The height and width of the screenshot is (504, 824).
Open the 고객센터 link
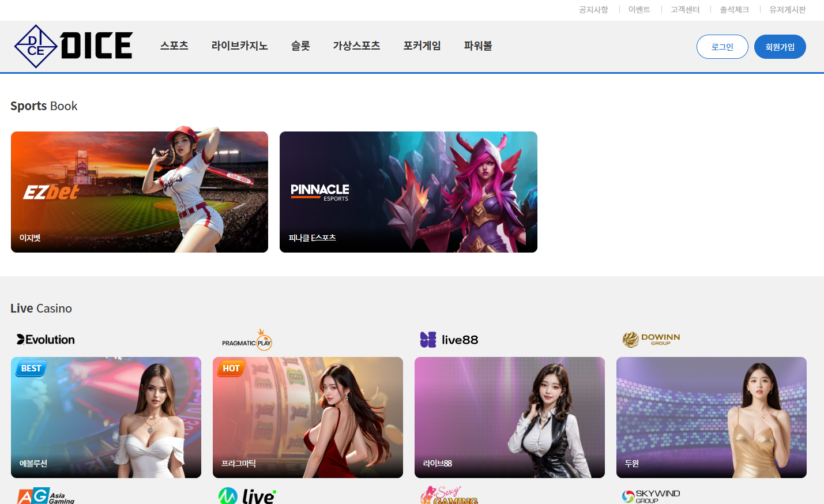tap(685, 10)
